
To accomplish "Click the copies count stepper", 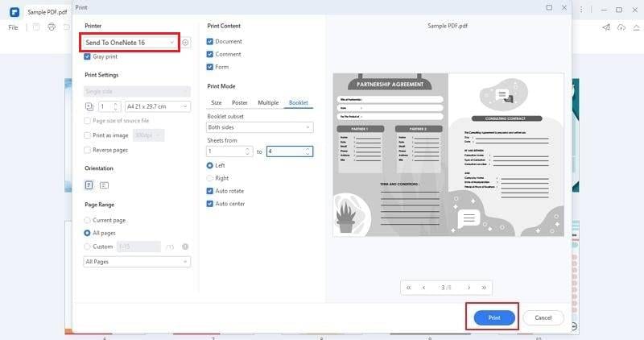I will point(109,106).
